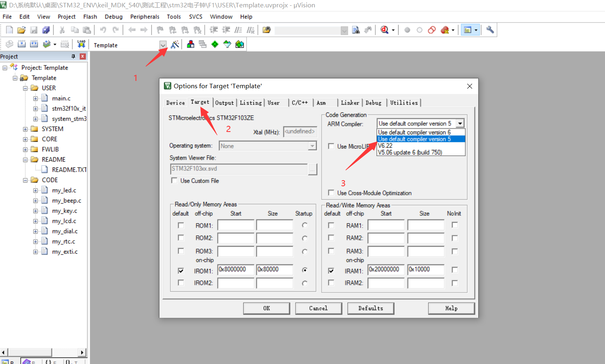Click the red double-circle breakpoint icon
Screen dimensions: 605x364
point(432,30)
